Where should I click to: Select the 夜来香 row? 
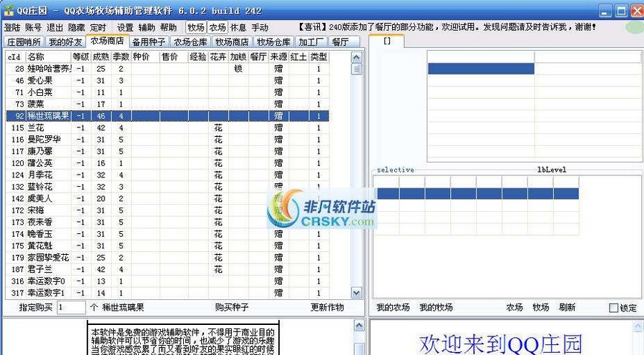pyautogui.click(x=167, y=223)
